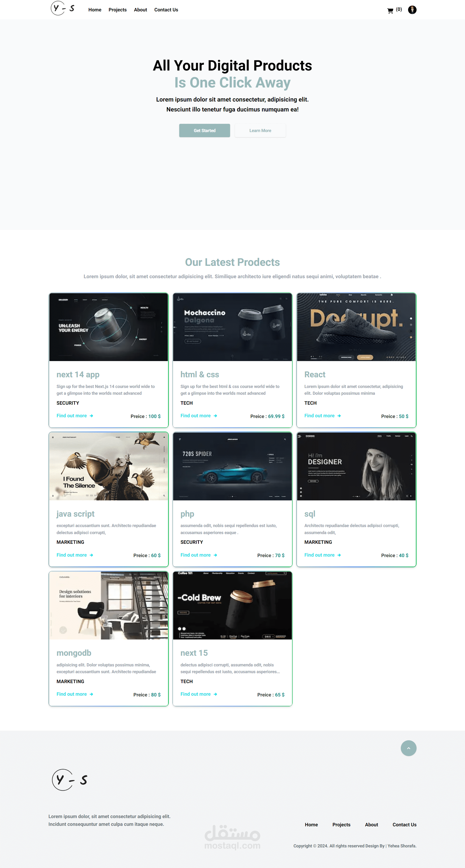465x868 pixels.
Task: Click the profile avatar in the header
Action: pos(412,10)
